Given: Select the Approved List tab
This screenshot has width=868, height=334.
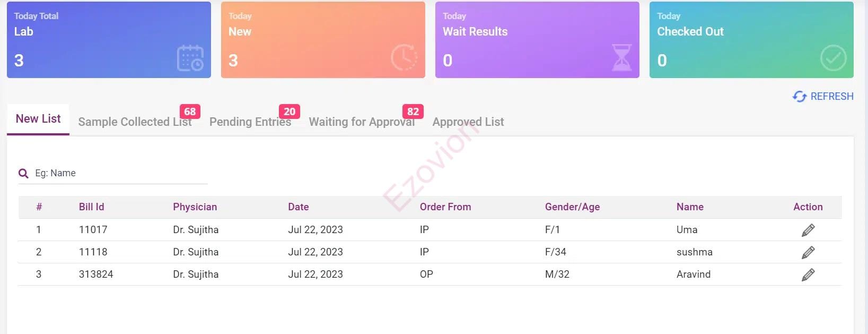Looking at the screenshot, I should [468, 122].
